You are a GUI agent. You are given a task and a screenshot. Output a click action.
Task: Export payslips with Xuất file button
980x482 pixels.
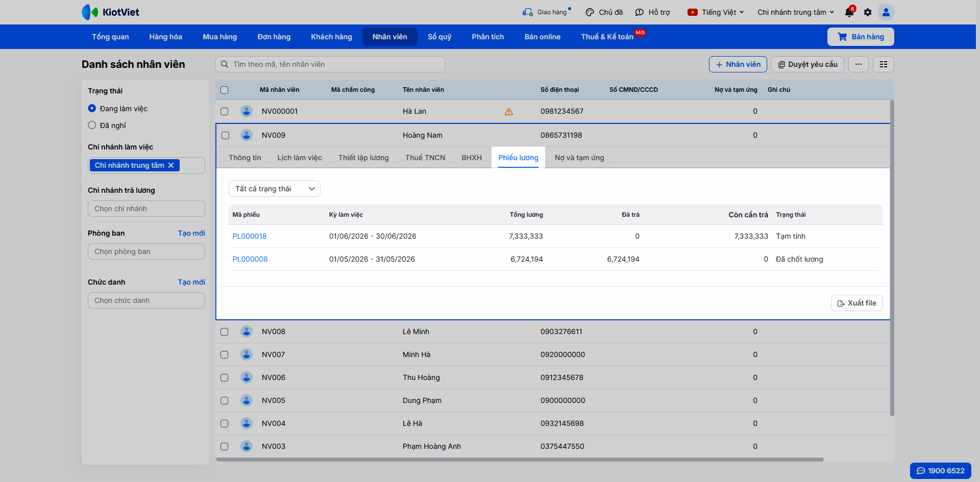(x=857, y=303)
